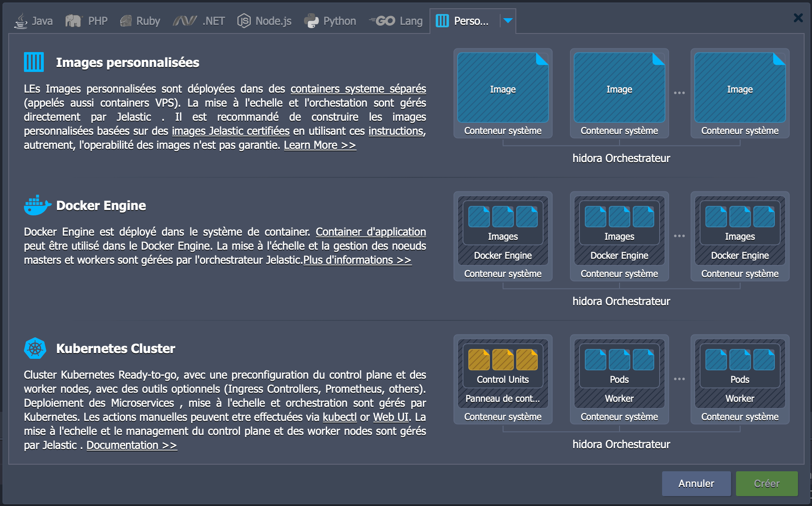
Task: Click the Java coffee cup icon
Action: [x=21, y=21]
